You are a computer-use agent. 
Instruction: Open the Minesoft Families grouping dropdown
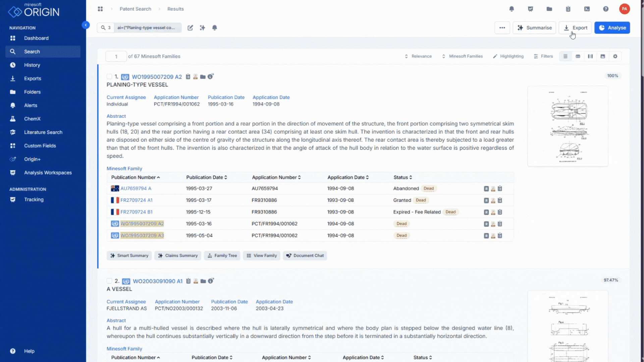[462, 56]
